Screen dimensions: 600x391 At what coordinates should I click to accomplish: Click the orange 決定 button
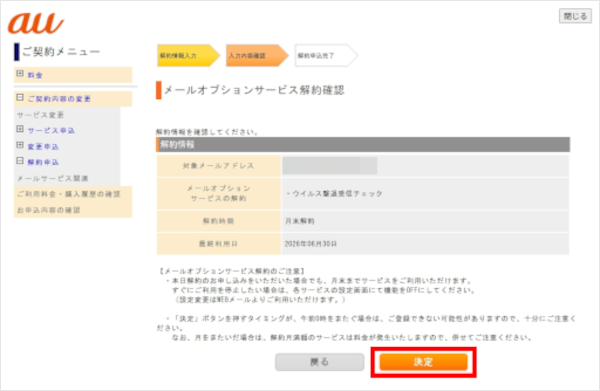point(423,362)
